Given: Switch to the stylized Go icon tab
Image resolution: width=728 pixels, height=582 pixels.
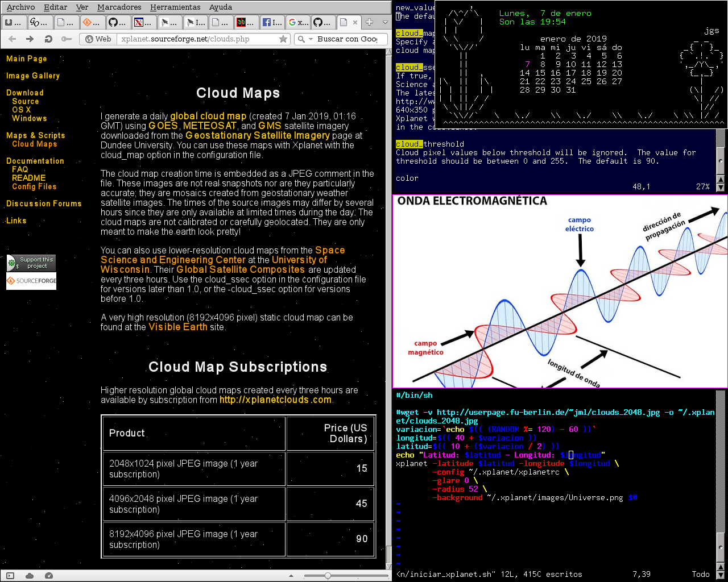Looking at the screenshot, I should [x=40, y=22].
